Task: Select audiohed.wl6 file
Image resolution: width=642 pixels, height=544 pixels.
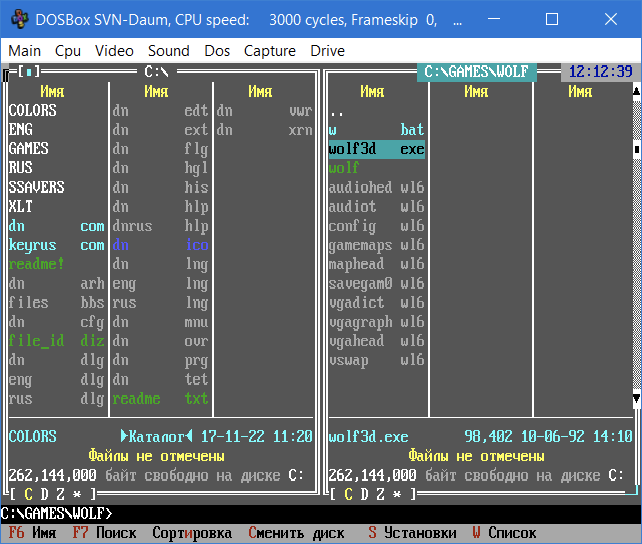Action: pyautogui.click(x=377, y=187)
